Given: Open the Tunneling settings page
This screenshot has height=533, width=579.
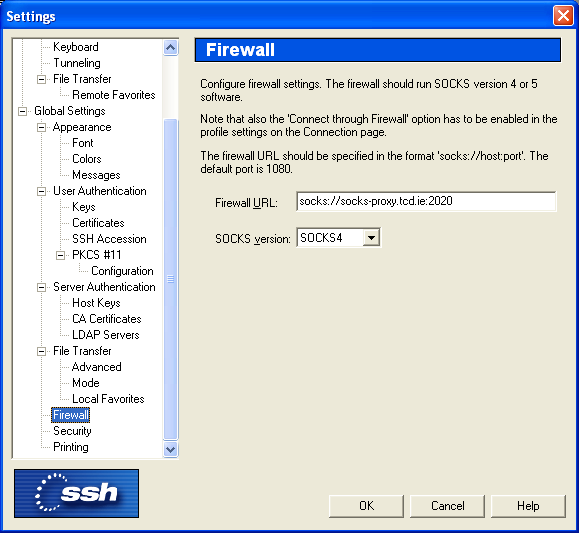Looking at the screenshot, I should [76, 63].
